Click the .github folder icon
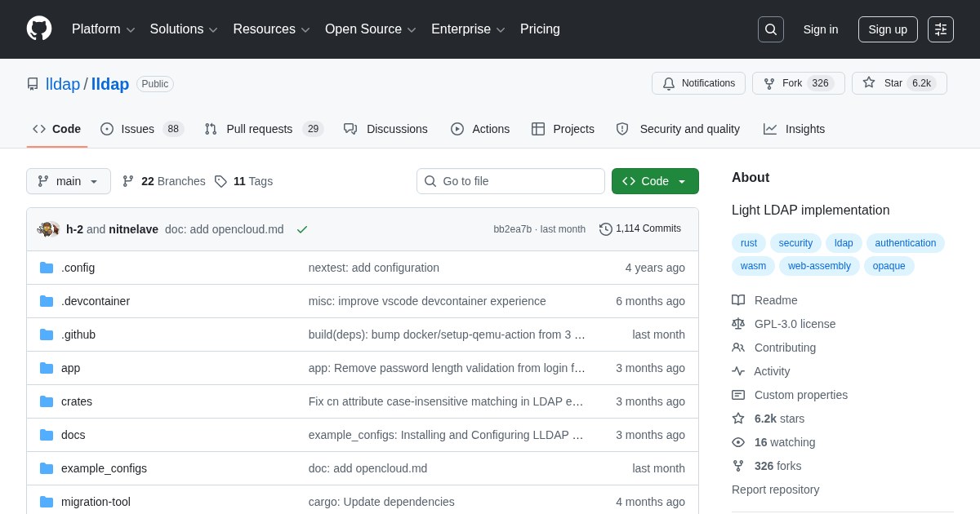980x514 pixels. coord(47,335)
